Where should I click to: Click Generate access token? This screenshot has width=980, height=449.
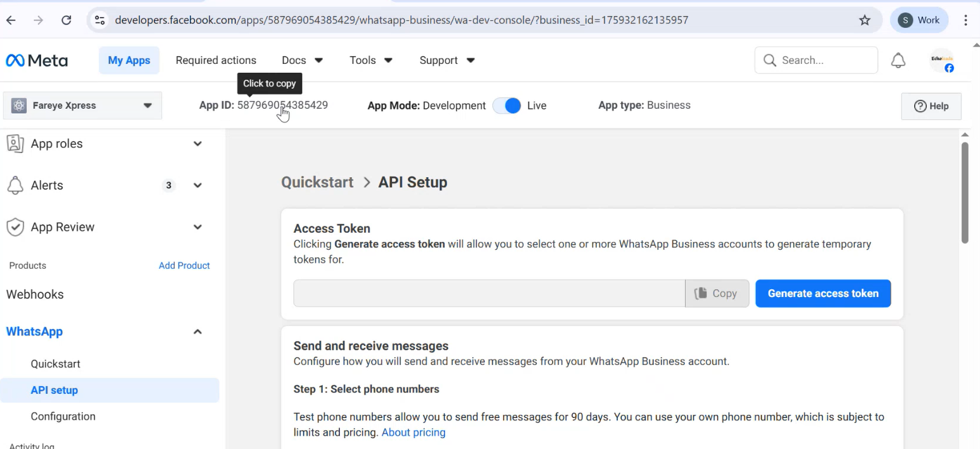pyautogui.click(x=823, y=293)
